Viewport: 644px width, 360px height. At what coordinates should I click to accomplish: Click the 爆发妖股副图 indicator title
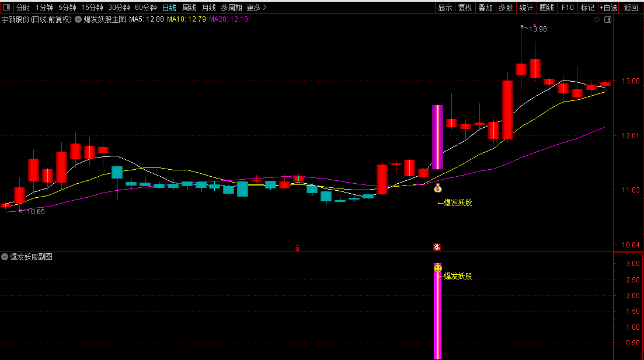coord(31,257)
